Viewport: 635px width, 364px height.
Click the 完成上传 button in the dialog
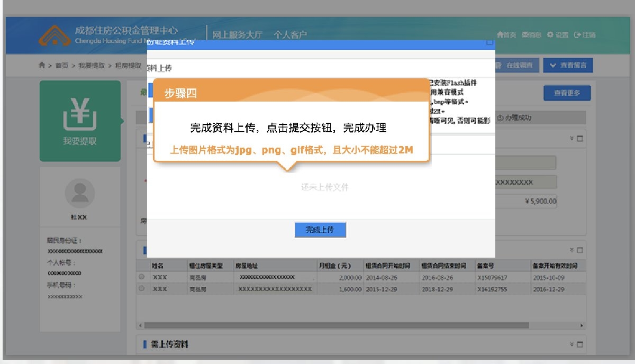point(320,230)
